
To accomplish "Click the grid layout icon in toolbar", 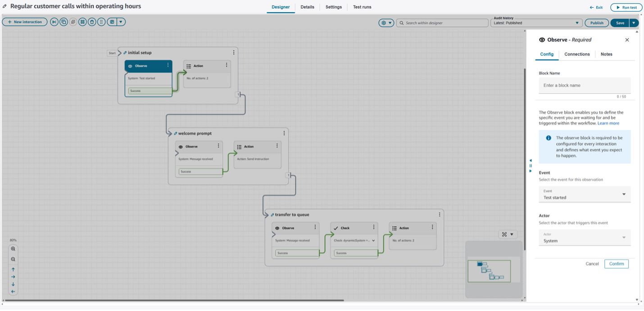I will tap(82, 22).
